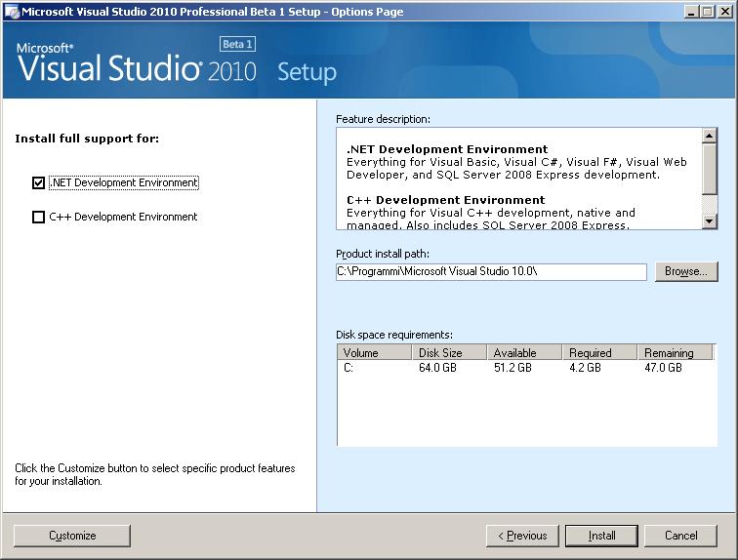Click the 47.0 GB remaining value

[663, 368]
